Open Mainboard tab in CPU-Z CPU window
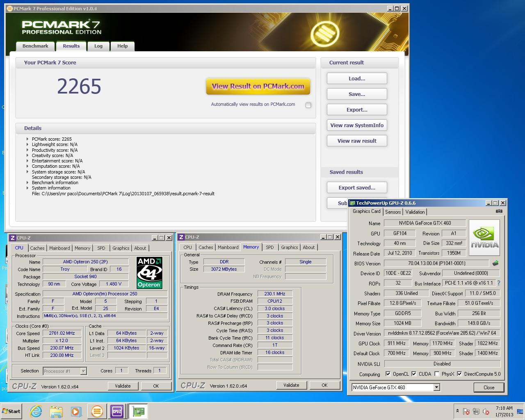 (x=59, y=248)
